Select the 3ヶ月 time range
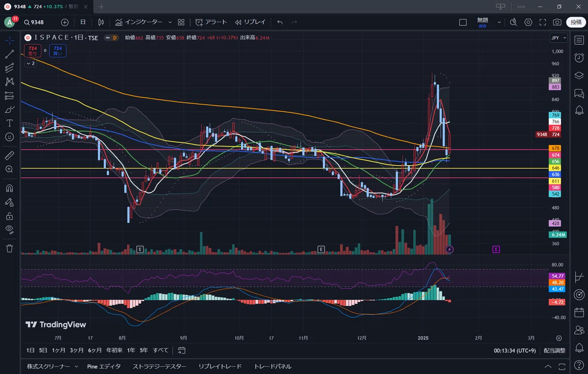This screenshot has width=588, height=374. pos(76,350)
